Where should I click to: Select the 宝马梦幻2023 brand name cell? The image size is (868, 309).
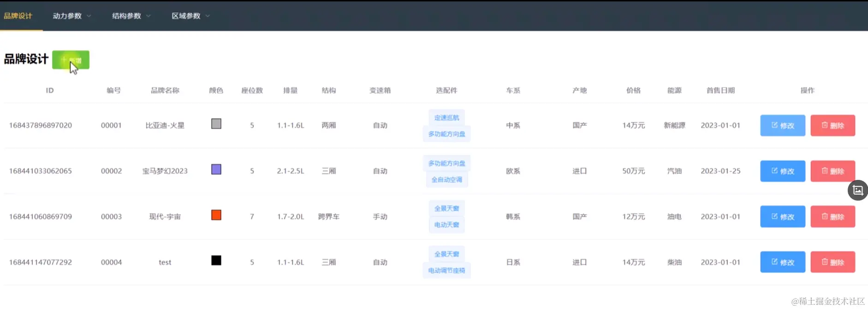click(165, 171)
